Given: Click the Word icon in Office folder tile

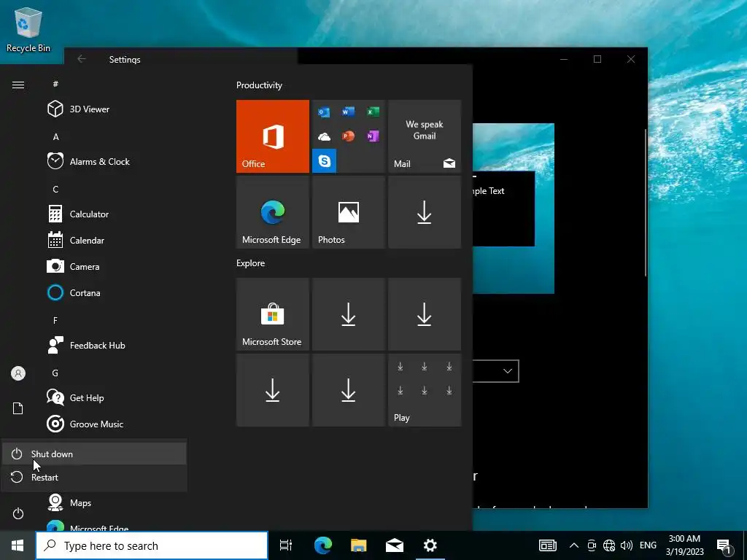Looking at the screenshot, I should point(348,112).
